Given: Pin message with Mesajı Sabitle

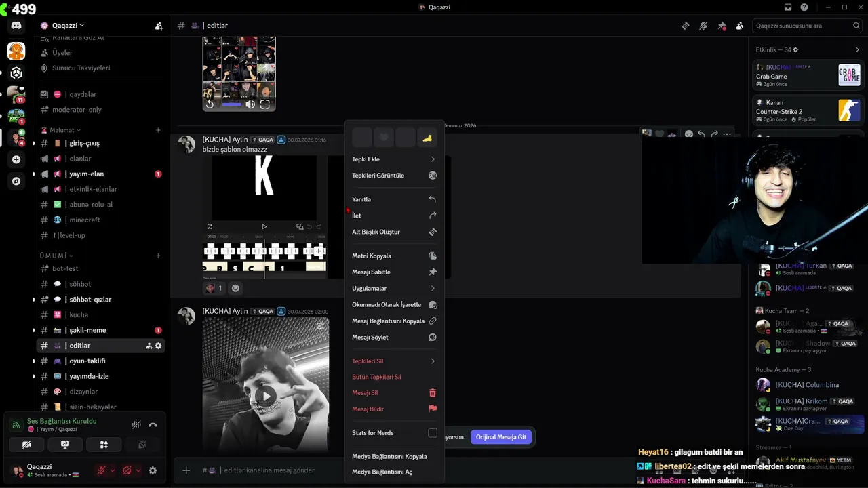Looking at the screenshot, I should pyautogui.click(x=394, y=272).
